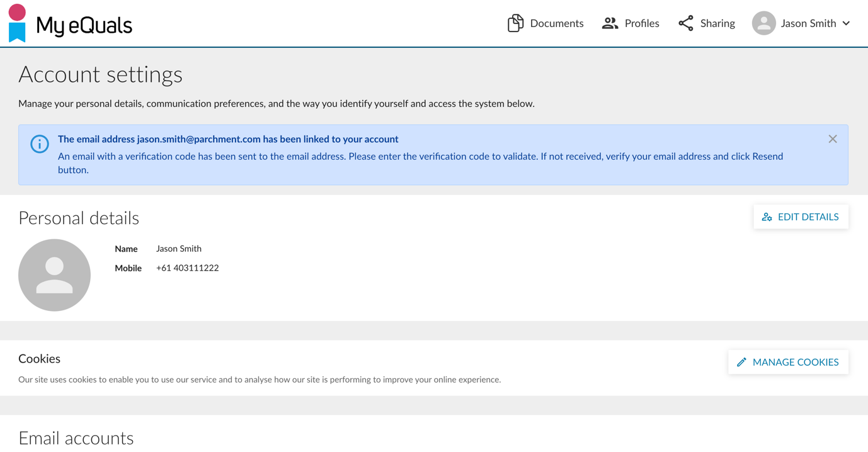This screenshot has width=868, height=452.
Task: Click the My eQuals bookmark logo icon
Action: click(17, 23)
